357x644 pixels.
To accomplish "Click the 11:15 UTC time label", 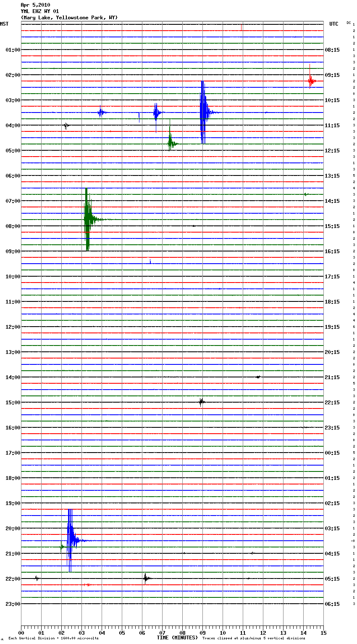I will [332, 126].
